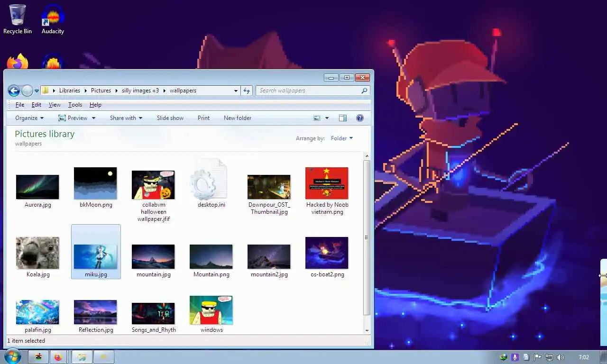Select mountain2.jpg thumbnail
The image size is (607, 364).
tap(269, 256)
